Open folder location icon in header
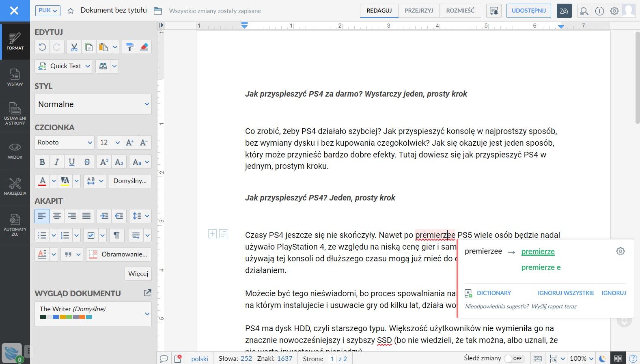The height and width of the screenshot is (364, 640). coord(158,11)
